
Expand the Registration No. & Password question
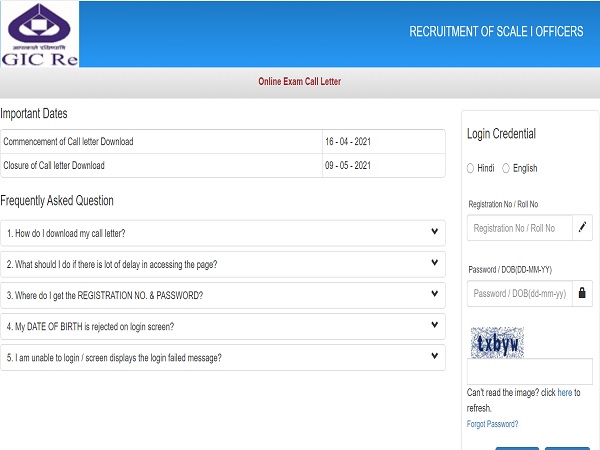(222, 295)
